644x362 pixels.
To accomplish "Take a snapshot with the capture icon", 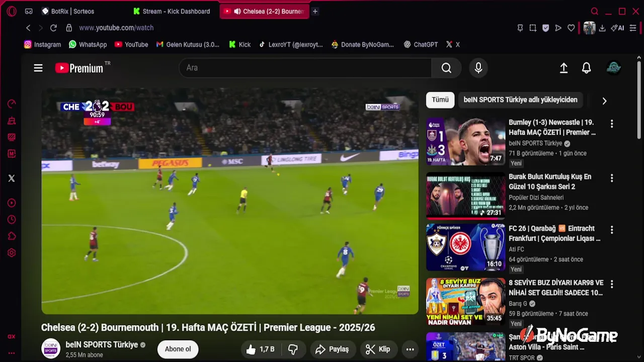I will [x=533, y=28].
